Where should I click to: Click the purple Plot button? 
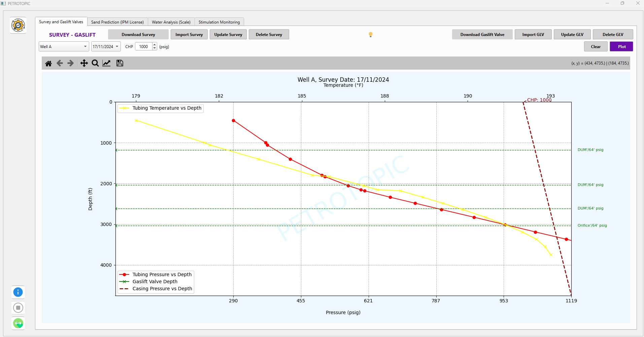pyautogui.click(x=621, y=47)
